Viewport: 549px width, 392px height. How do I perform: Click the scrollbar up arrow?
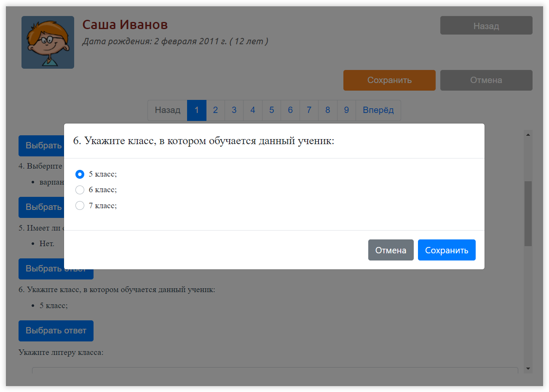(x=528, y=134)
